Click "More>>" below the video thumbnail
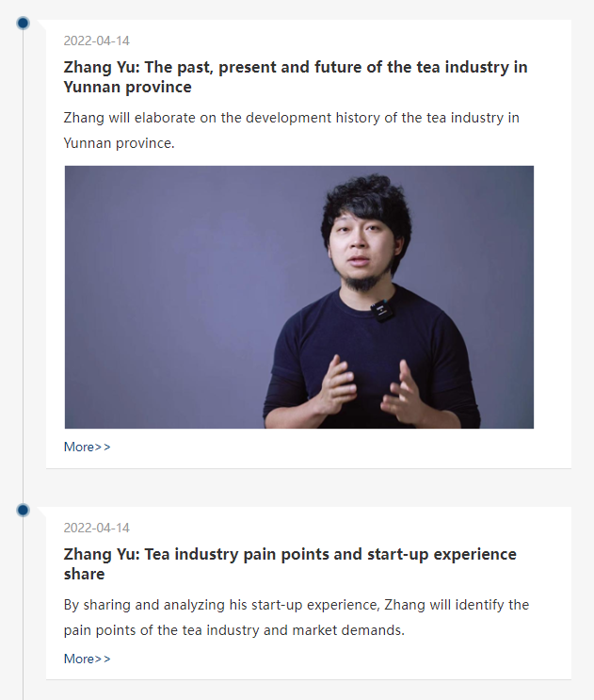The height and width of the screenshot is (700, 594). 87,447
